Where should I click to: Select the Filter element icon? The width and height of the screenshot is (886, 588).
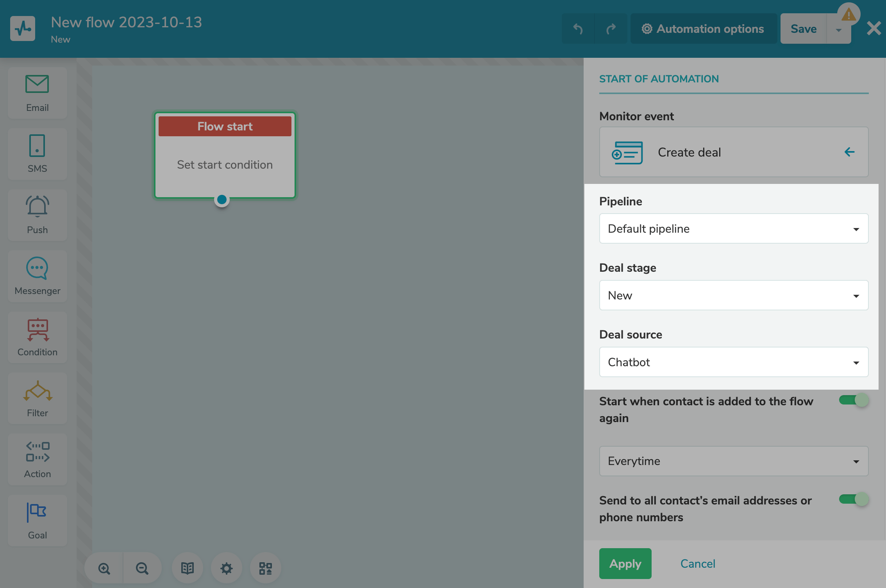(x=37, y=398)
